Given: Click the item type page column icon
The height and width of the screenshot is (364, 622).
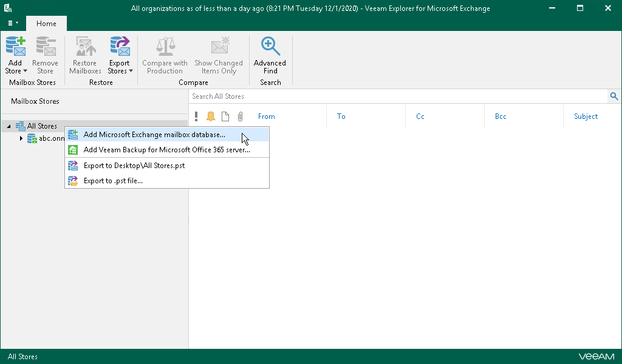Looking at the screenshot, I should (x=225, y=116).
